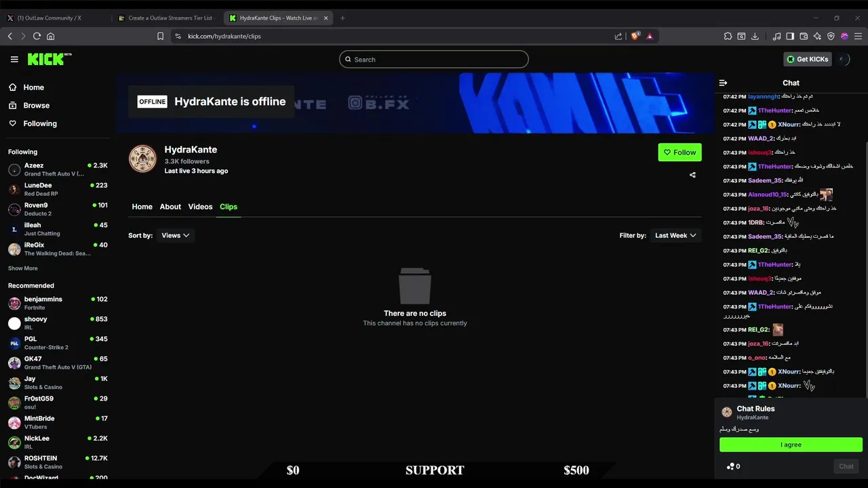This screenshot has height=488, width=868.
Task: Switch to the OutLaw Community X tab
Action: [56, 18]
